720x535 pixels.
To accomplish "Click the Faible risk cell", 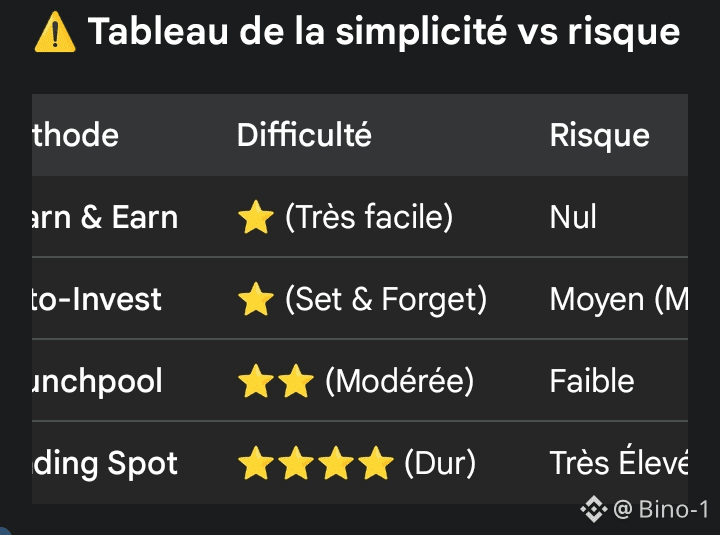I will click(x=592, y=381).
